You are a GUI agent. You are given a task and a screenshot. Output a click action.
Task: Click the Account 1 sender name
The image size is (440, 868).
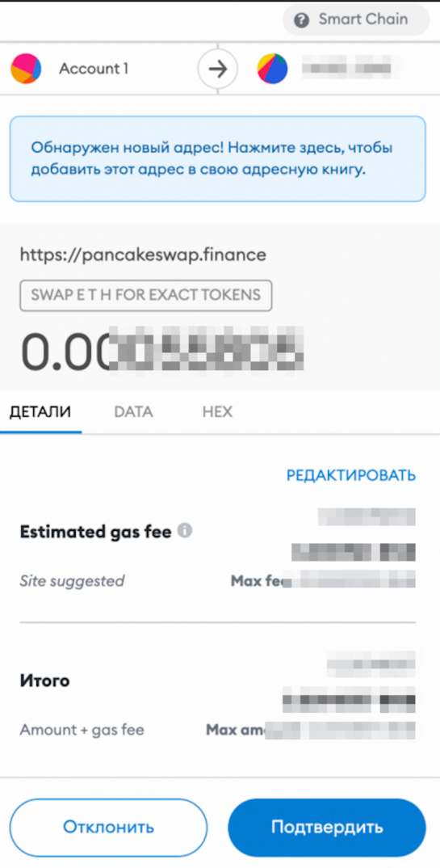coord(94,69)
